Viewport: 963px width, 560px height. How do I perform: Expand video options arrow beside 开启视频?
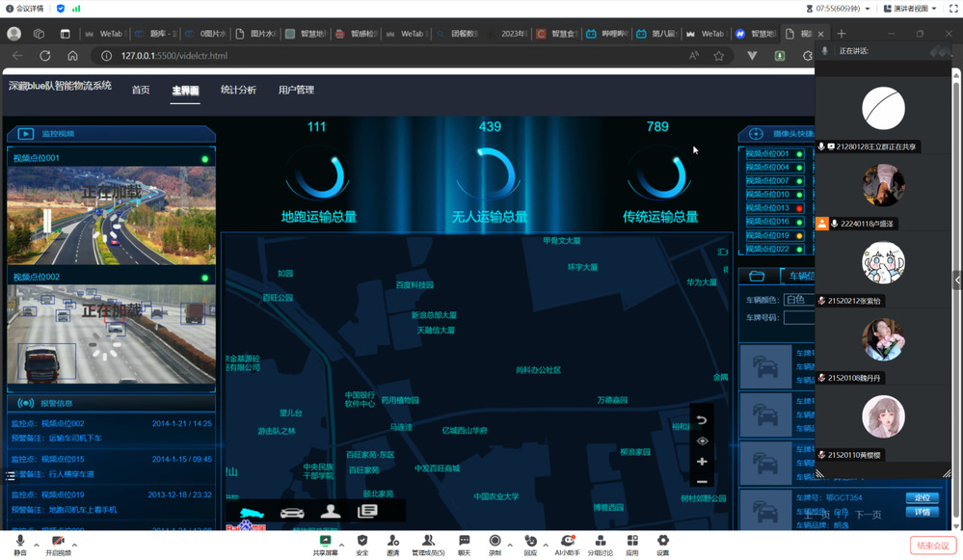pyautogui.click(x=74, y=545)
